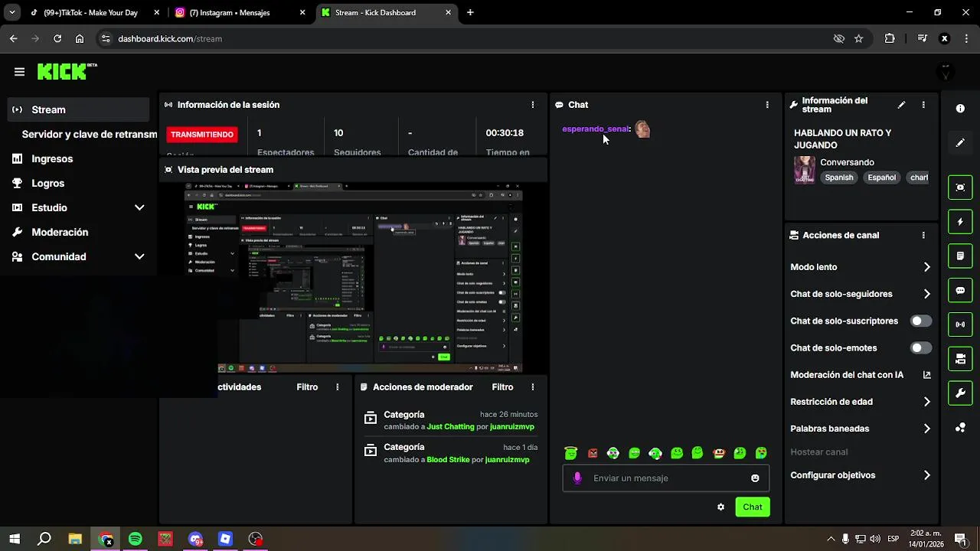Open Windows search from the taskbar
Viewport: 980px width, 551px height.
coord(44,539)
